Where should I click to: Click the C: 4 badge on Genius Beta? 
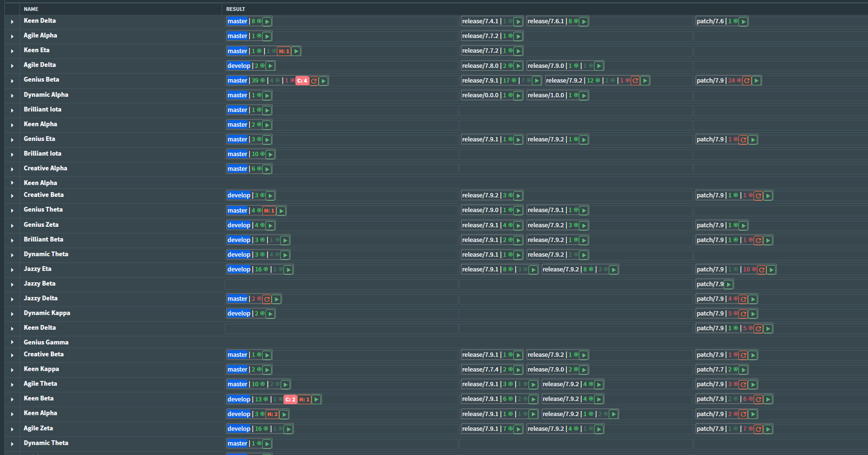(x=302, y=81)
